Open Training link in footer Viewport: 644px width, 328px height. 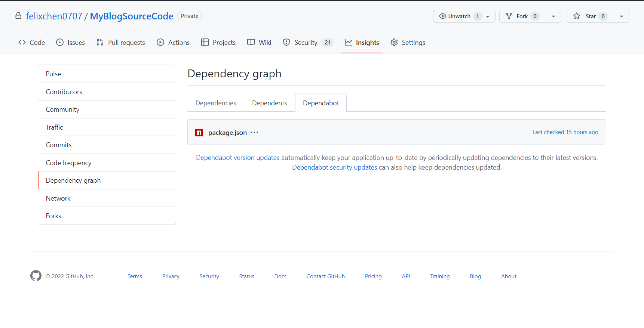[440, 276]
